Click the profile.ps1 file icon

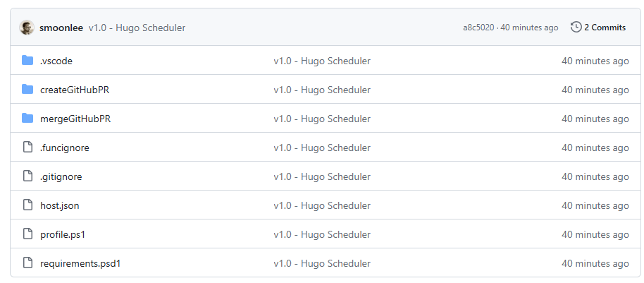[x=27, y=234]
